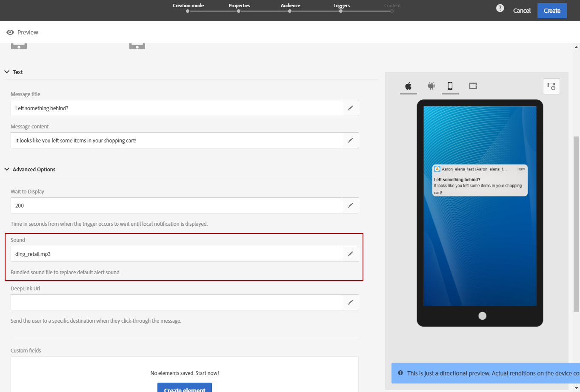Edit Message title with pencil icon
Viewport: 580px width, 392px height.
tap(350, 108)
